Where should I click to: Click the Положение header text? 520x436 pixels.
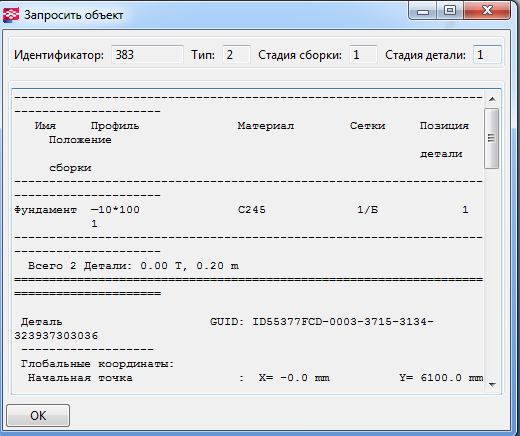(80, 140)
